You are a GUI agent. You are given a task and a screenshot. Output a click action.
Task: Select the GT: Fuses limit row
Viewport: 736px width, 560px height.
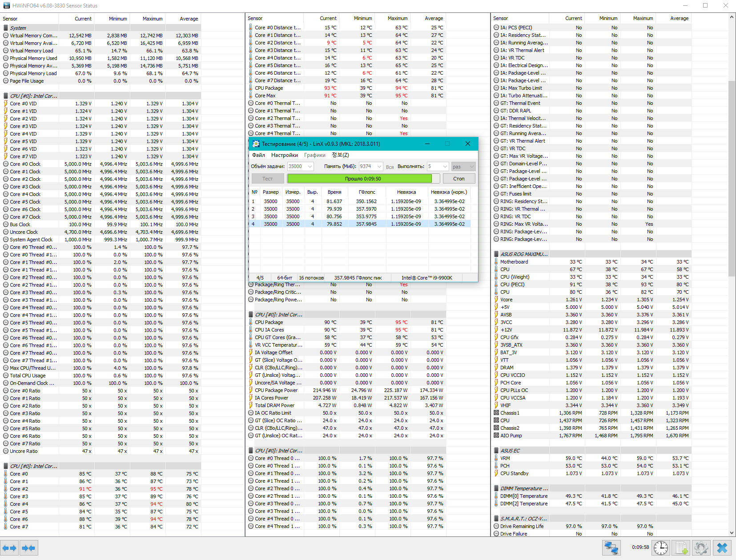click(592, 194)
